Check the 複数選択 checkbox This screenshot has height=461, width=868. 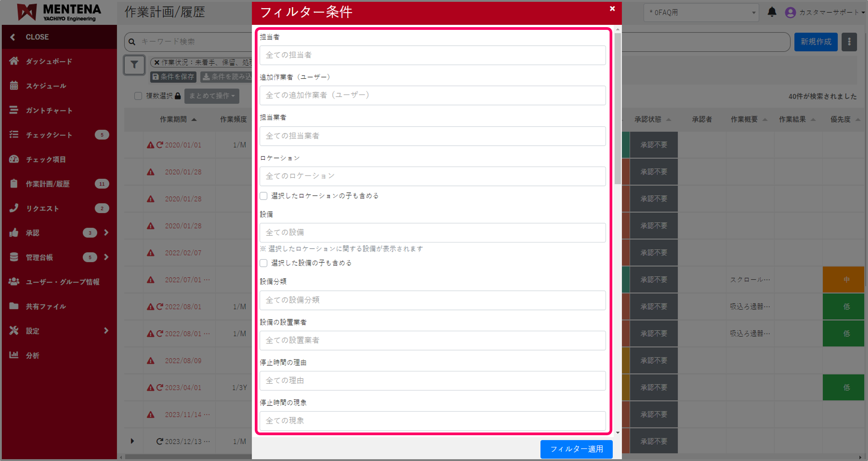pos(138,96)
